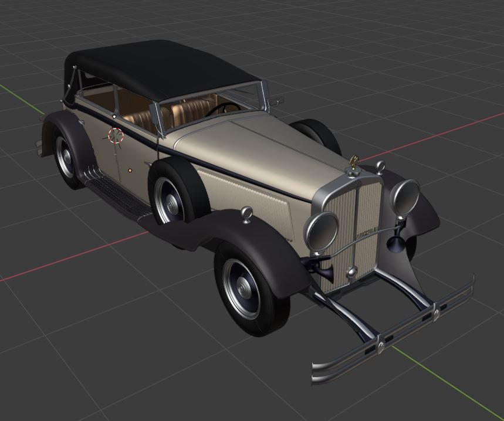This screenshot has width=504, height=421.
Task: Select the gold hood ornament mascot
Action: (353, 162)
